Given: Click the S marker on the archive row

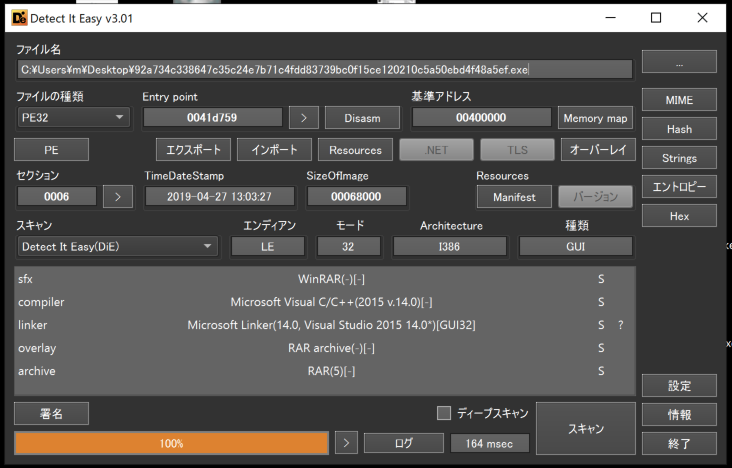Looking at the screenshot, I should [601, 371].
